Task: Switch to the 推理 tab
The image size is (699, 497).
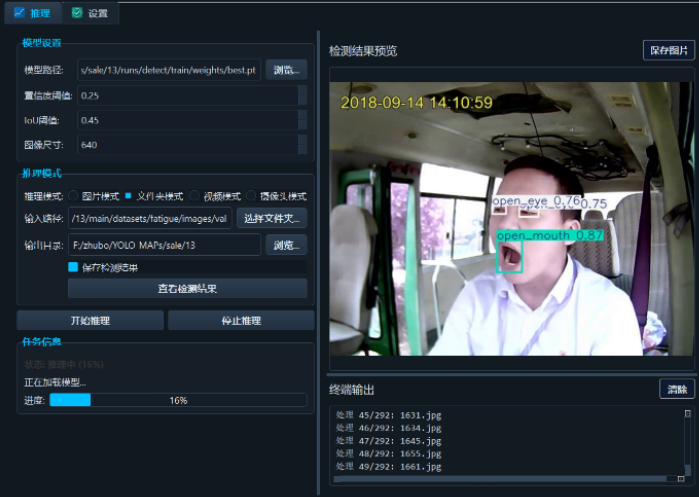Action: tap(33, 13)
